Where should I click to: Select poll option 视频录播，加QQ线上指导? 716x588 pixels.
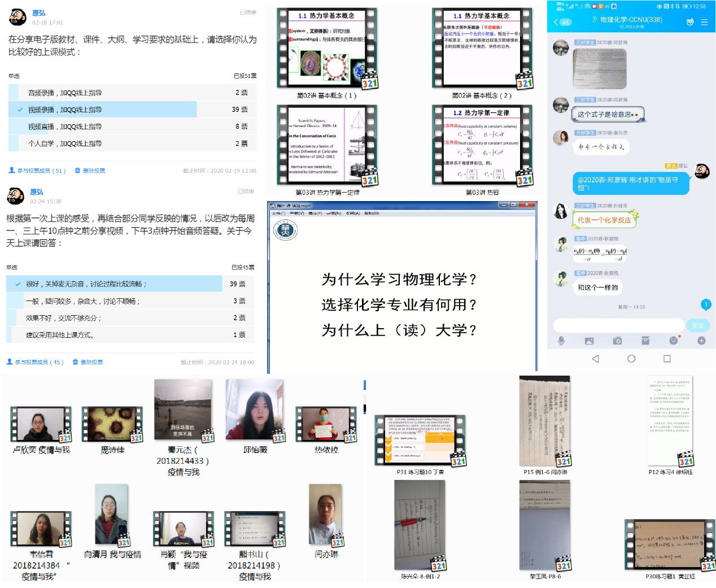pyautogui.click(x=65, y=110)
